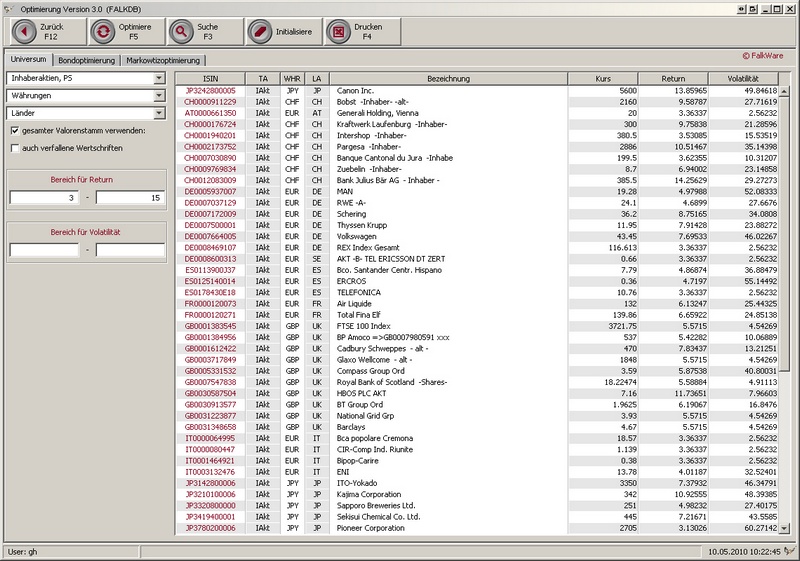The image size is (800, 561).
Task: Open the Währungen dropdown
Action: click(x=159, y=95)
